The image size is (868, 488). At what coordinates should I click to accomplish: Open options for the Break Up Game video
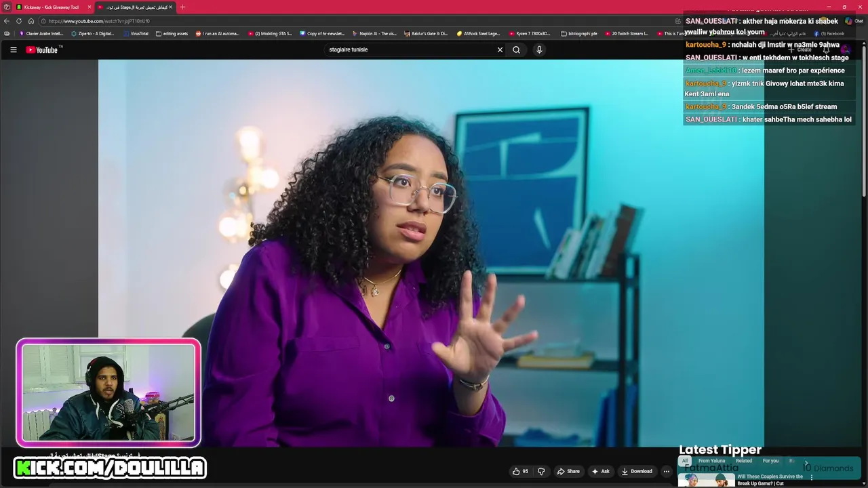click(x=812, y=477)
